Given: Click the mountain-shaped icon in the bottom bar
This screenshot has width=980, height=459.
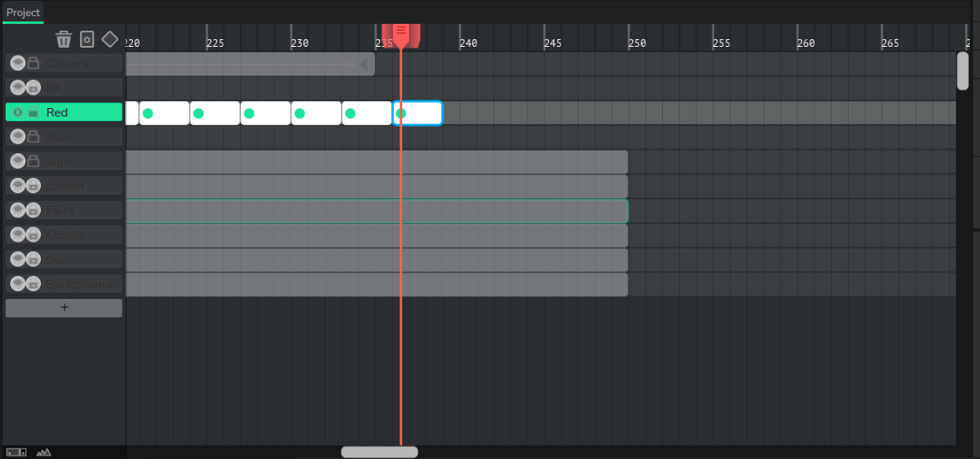Looking at the screenshot, I should coord(43,452).
